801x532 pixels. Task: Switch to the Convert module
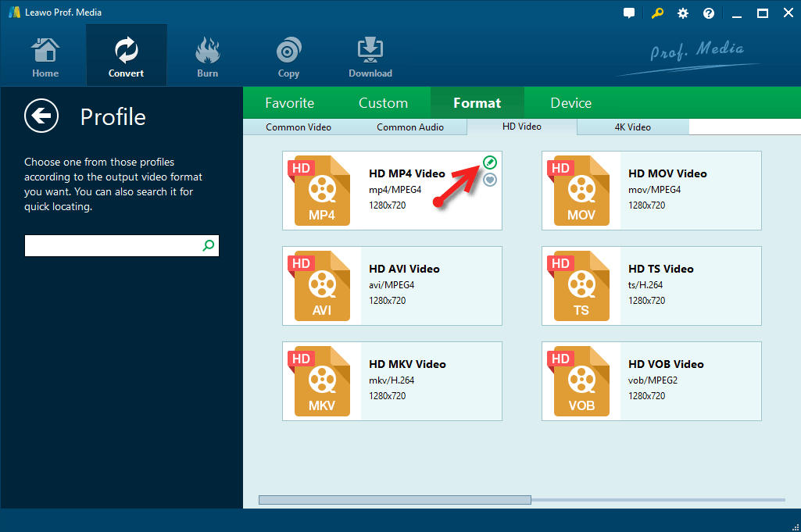pos(126,55)
